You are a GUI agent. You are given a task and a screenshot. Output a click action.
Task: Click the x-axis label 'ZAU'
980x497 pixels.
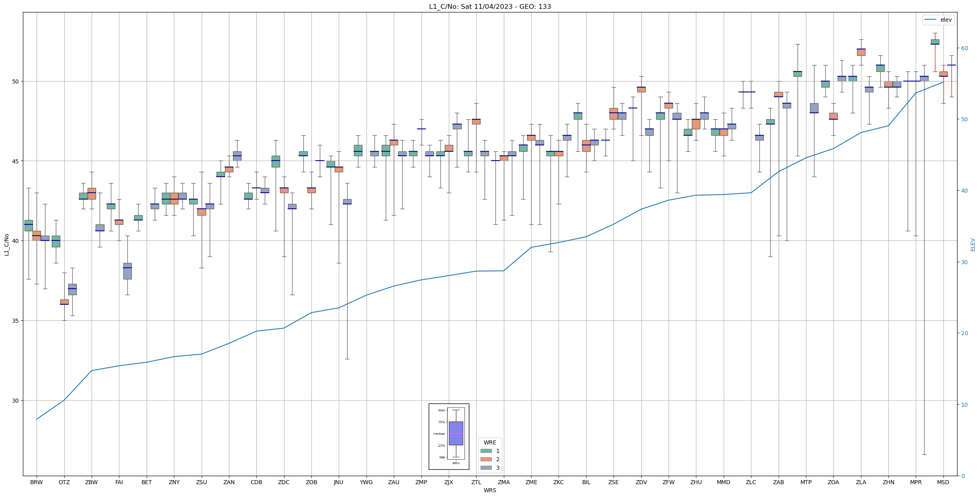click(394, 482)
